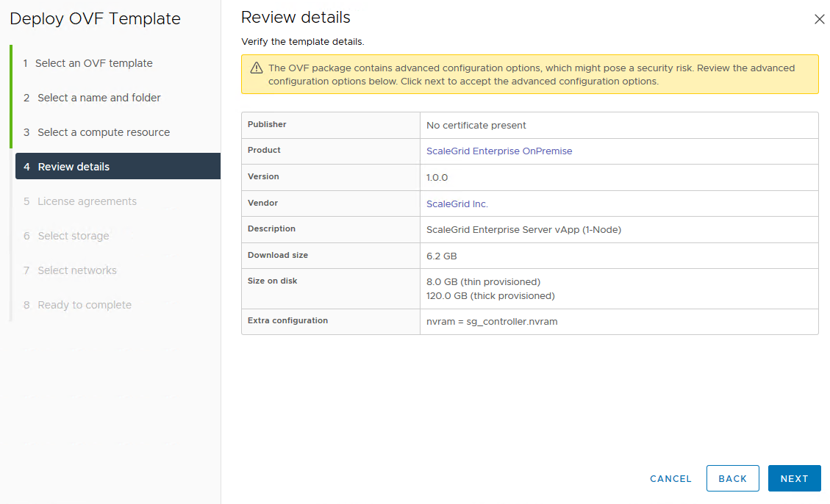
Task: Click the warning triangle icon in banner
Action: pyautogui.click(x=256, y=68)
